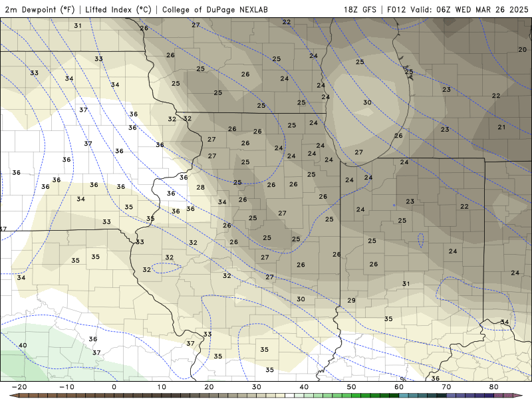This screenshot has height=399, width=532.
Task: Click the 70 label on the color scale
Action: [x=446, y=387]
